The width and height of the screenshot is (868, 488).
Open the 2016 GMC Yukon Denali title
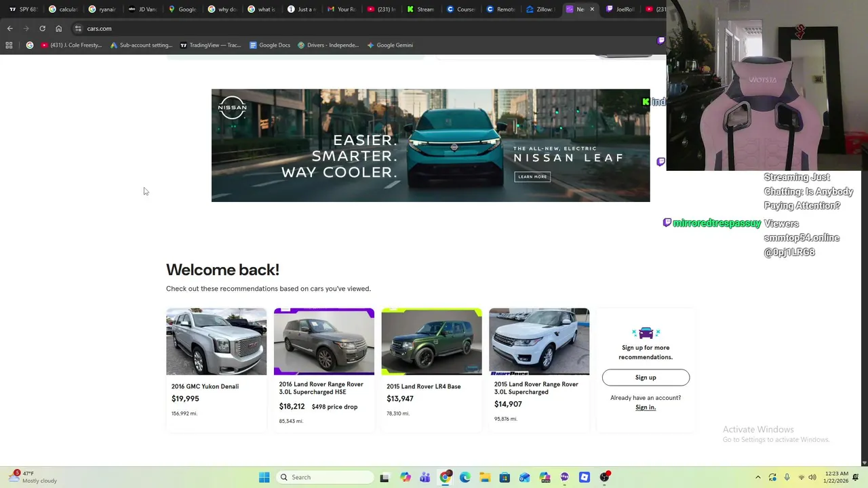(205, 386)
